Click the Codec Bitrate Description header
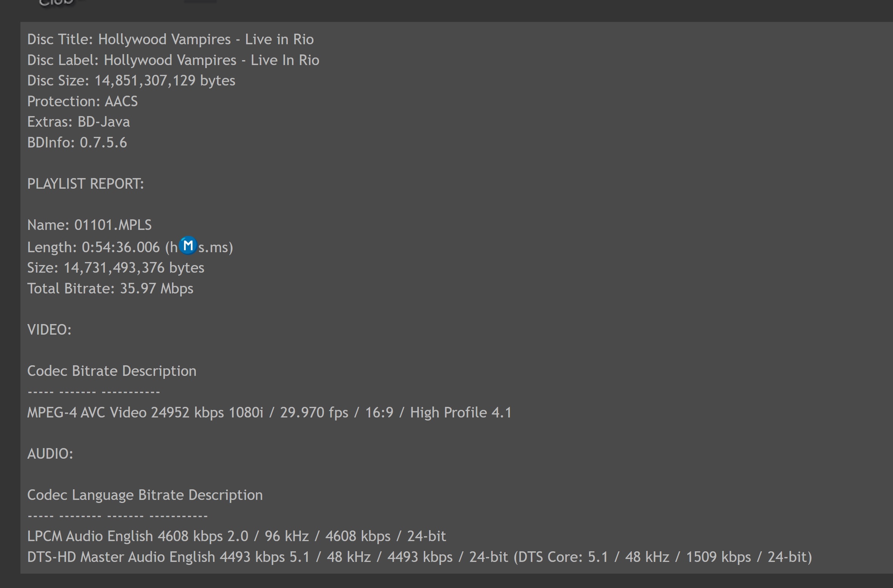 click(x=112, y=371)
